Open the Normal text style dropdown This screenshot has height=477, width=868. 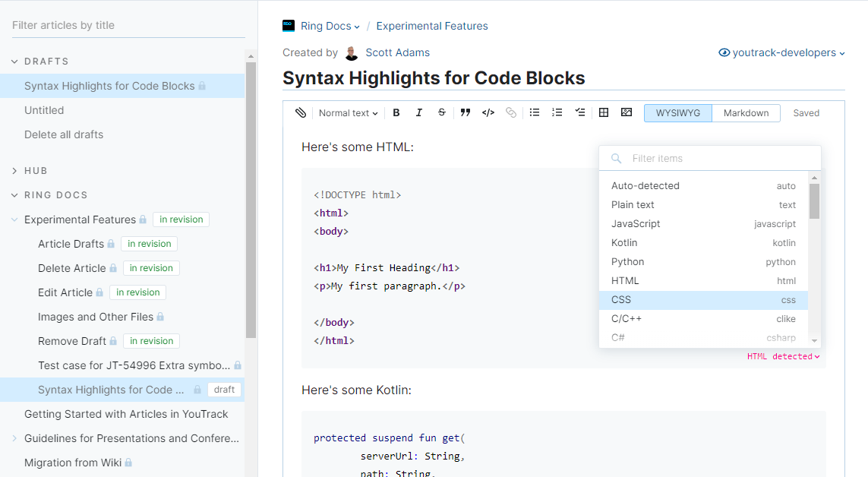tap(348, 113)
